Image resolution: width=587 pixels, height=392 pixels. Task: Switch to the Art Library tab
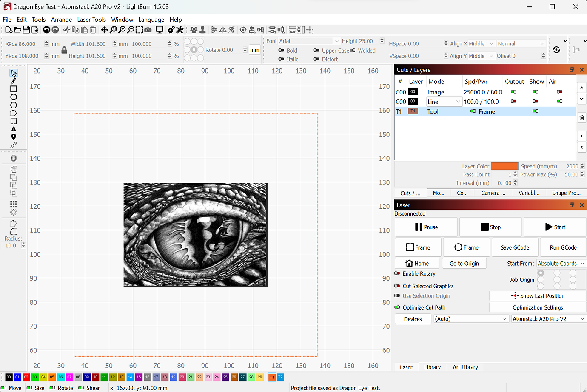click(465, 367)
